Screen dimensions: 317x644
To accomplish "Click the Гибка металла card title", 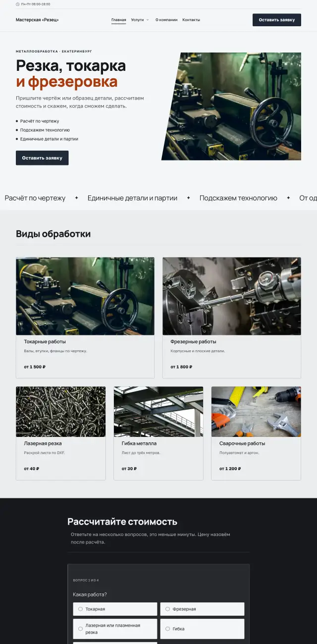I will click(x=139, y=443).
